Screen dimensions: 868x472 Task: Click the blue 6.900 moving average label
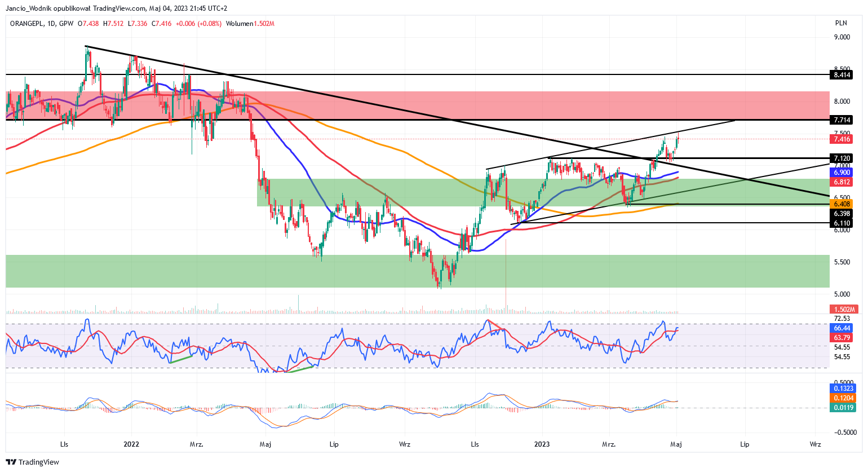(x=842, y=173)
